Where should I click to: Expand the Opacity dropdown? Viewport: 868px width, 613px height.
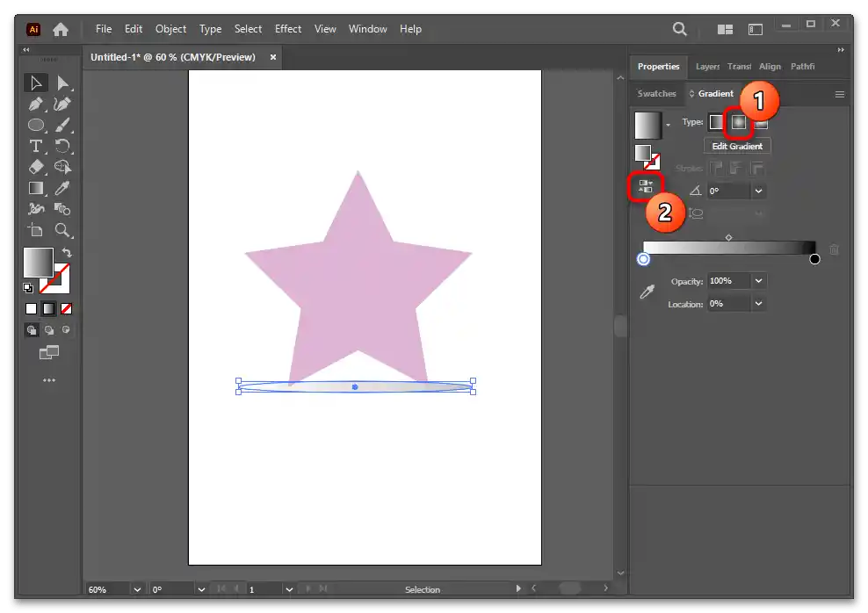coord(758,281)
